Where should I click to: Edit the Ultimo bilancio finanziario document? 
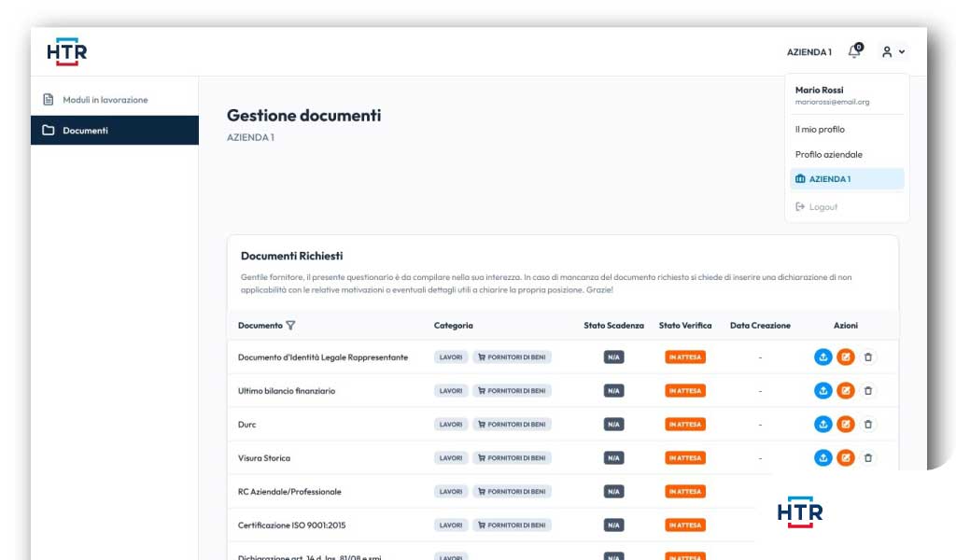click(846, 390)
